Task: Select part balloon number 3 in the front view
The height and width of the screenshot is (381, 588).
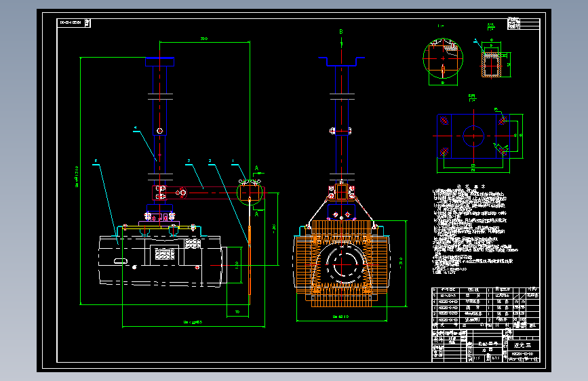Action: 189,161
